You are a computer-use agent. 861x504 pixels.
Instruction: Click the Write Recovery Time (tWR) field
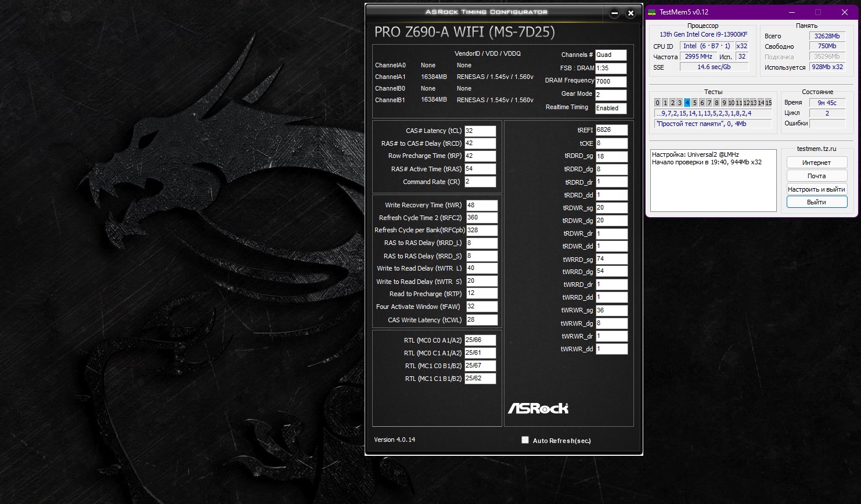482,205
